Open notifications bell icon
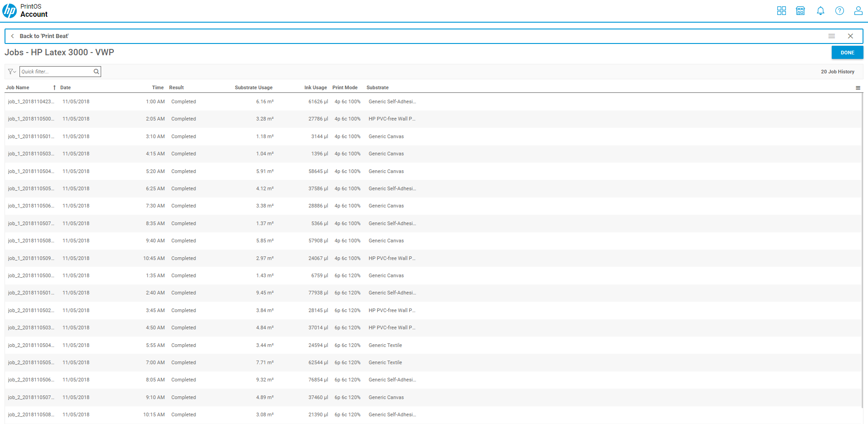 tap(820, 11)
